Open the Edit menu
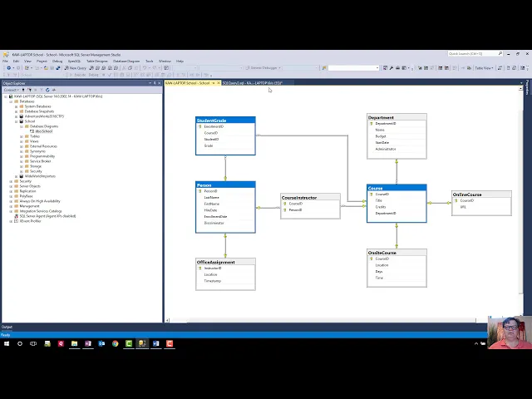The height and width of the screenshot is (399, 532). [x=16, y=61]
